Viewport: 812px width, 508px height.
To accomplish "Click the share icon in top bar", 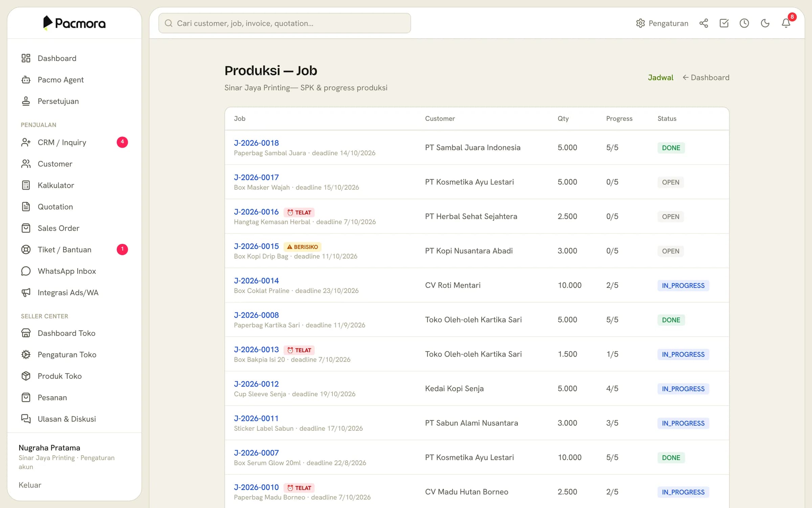I will 704,23.
